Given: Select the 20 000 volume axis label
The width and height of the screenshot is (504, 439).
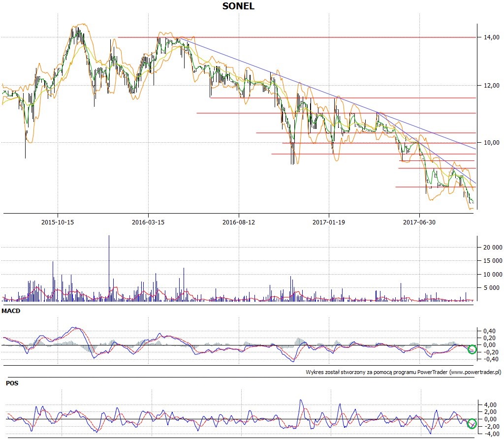Looking at the screenshot, I should coord(493,247).
